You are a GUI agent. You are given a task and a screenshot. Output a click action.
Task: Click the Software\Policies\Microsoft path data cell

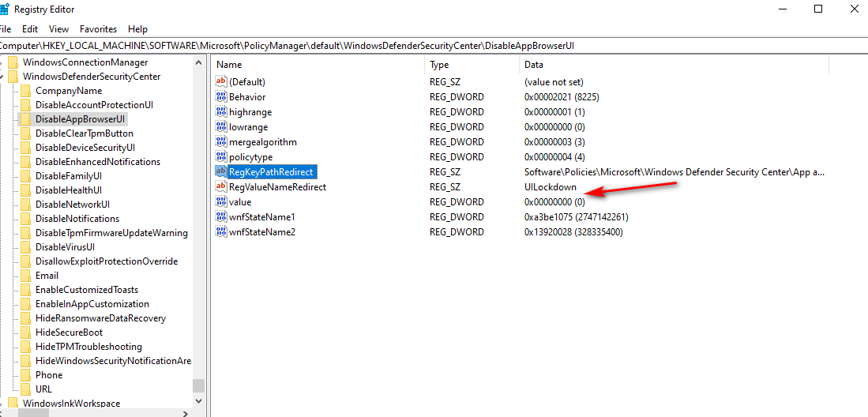674,171
